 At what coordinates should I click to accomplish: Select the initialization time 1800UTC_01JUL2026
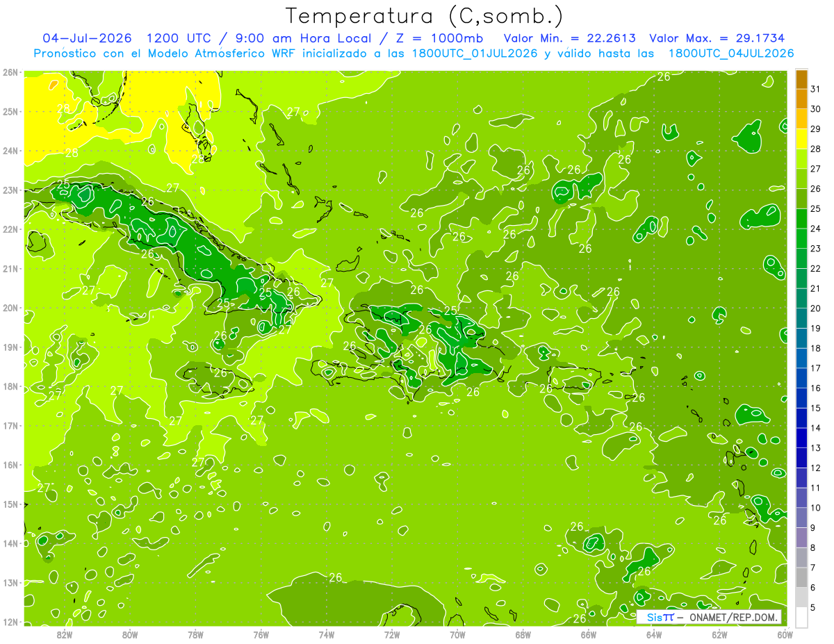click(475, 53)
